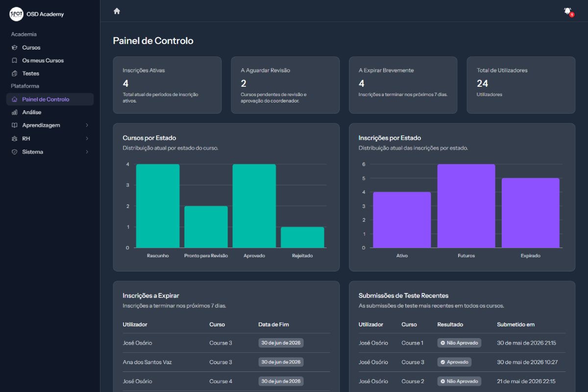Expand the Aprendizagem submenu chevron
Screen dimensions: 588x392
point(87,125)
